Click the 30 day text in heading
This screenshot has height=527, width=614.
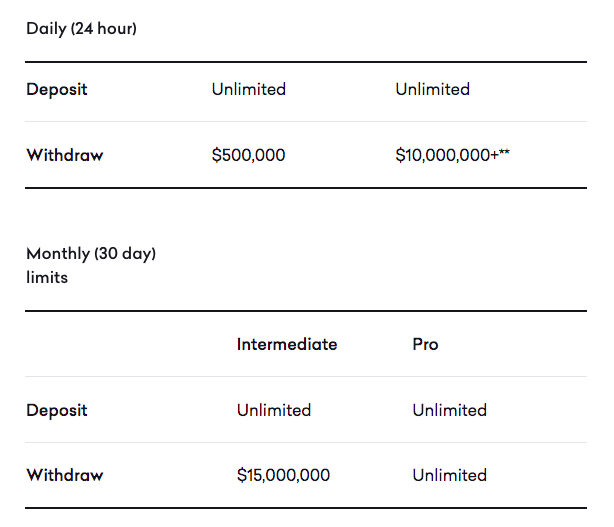(x=124, y=254)
